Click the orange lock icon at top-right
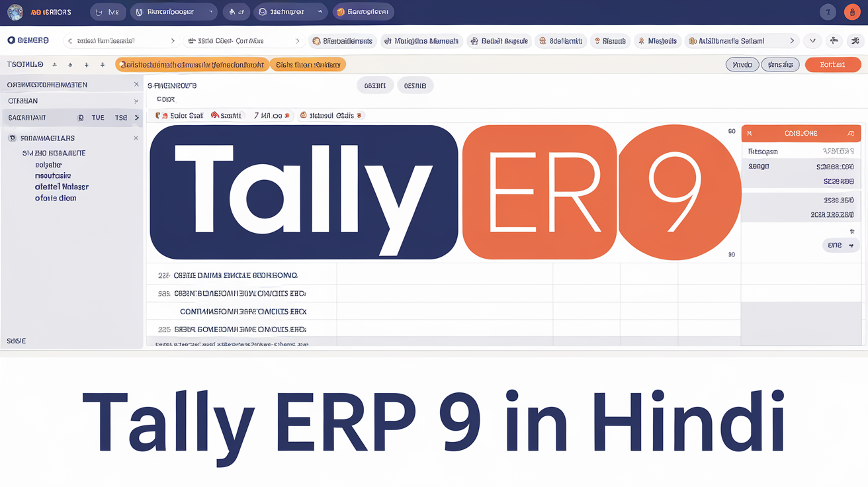The image size is (868, 487). [x=852, y=11]
